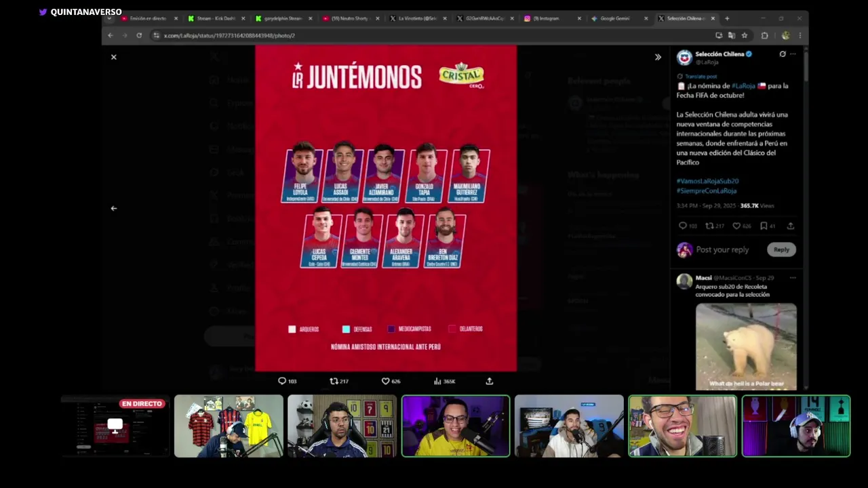The height and width of the screenshot is (488, 868).
Task: Click install/cast icon in address bar
Action: [719, 35]
